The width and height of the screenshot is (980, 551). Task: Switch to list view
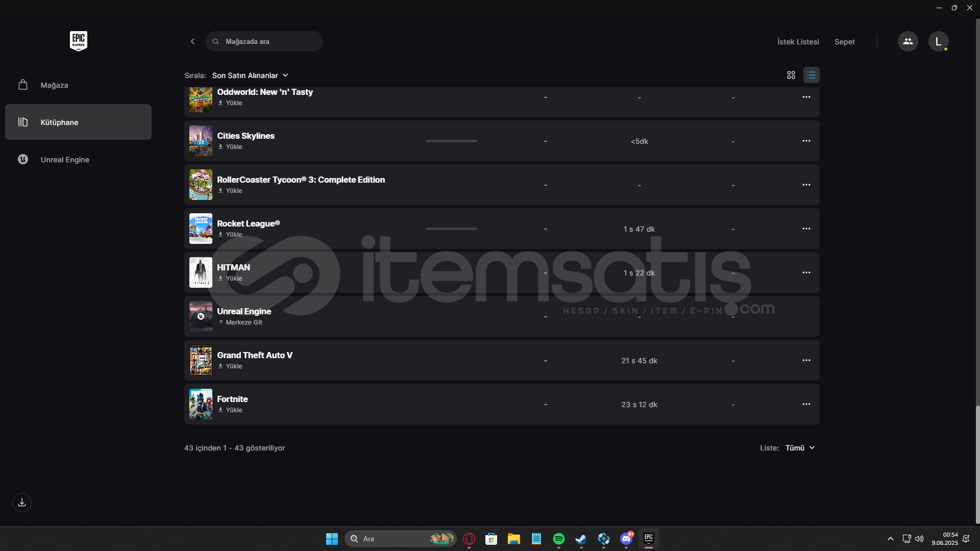pos(812,75)
